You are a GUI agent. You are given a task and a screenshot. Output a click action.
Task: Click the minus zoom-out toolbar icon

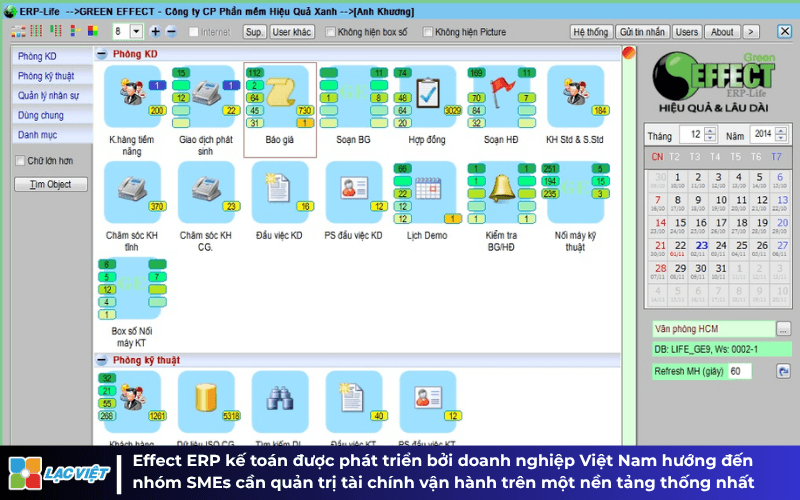(171, 32)
